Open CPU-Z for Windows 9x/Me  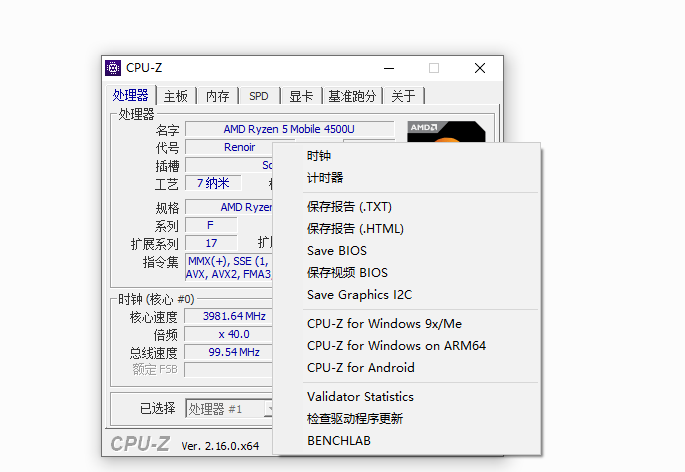coord(407,323)
